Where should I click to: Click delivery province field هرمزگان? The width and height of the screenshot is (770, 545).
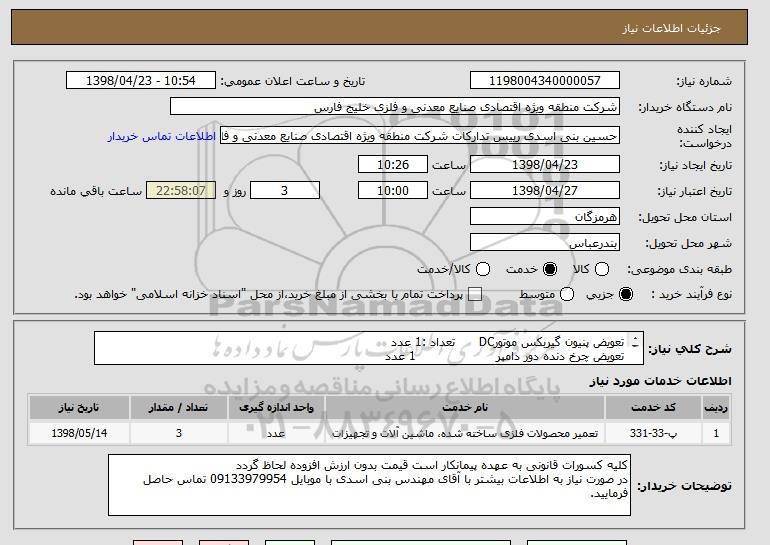(x=545, y=217)
